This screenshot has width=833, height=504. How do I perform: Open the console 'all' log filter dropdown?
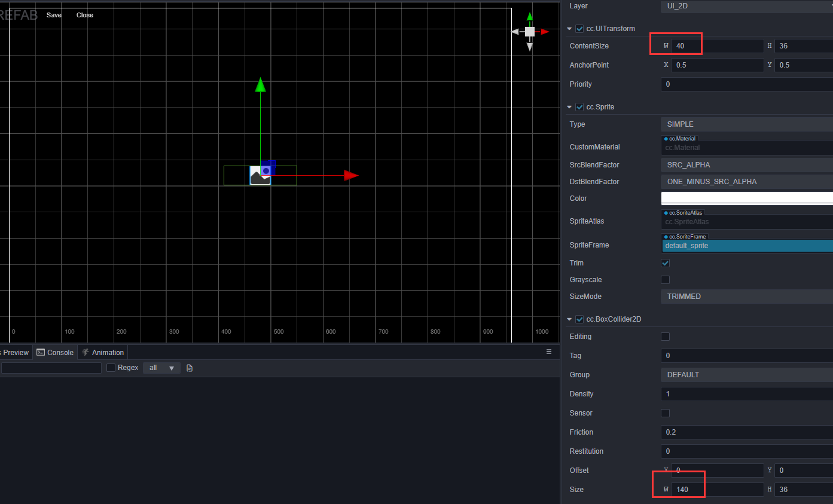point(161,368)
